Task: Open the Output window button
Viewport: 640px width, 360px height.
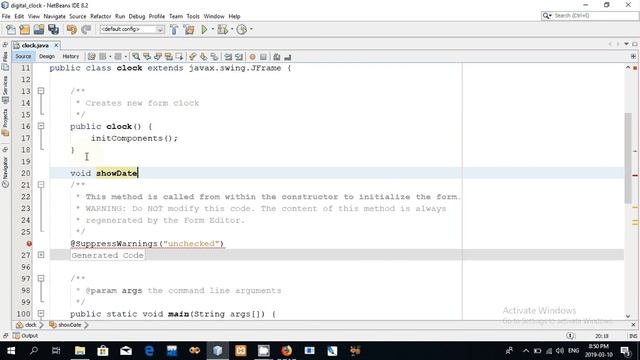Action: 25,336
